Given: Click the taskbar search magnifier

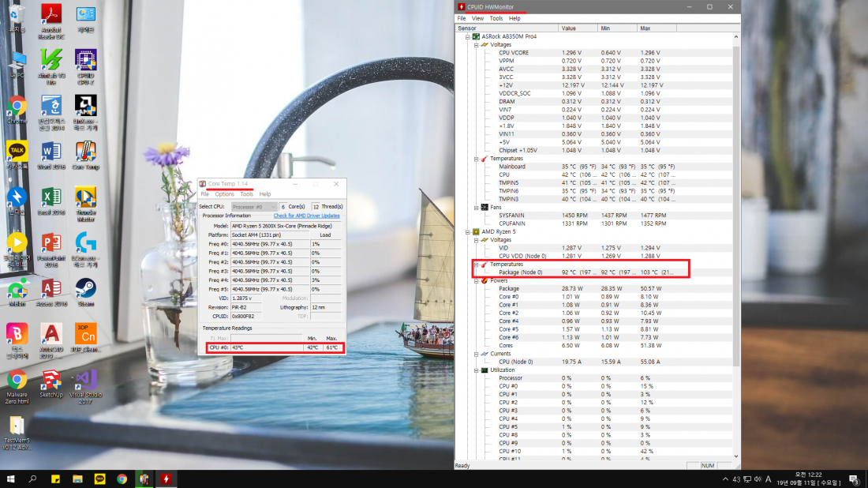Looking at the screenshot, I should [32, 479].
